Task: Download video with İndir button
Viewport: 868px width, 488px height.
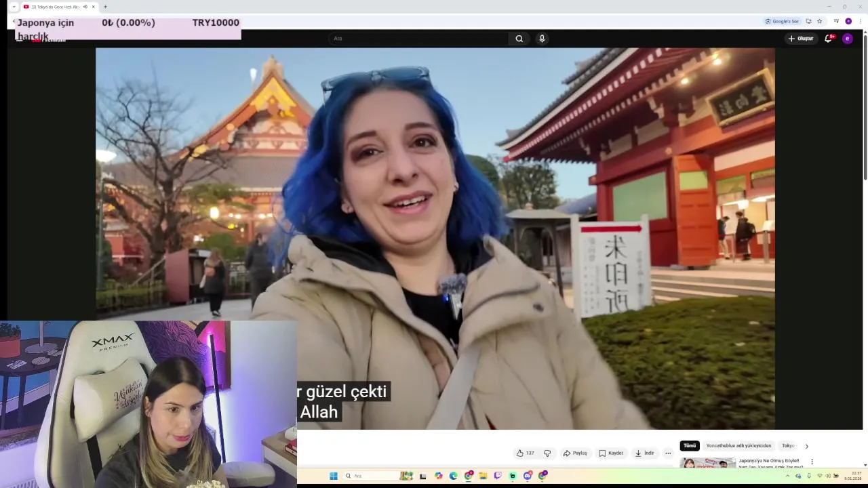Action: pyautogui.click(x=644, y=453)
